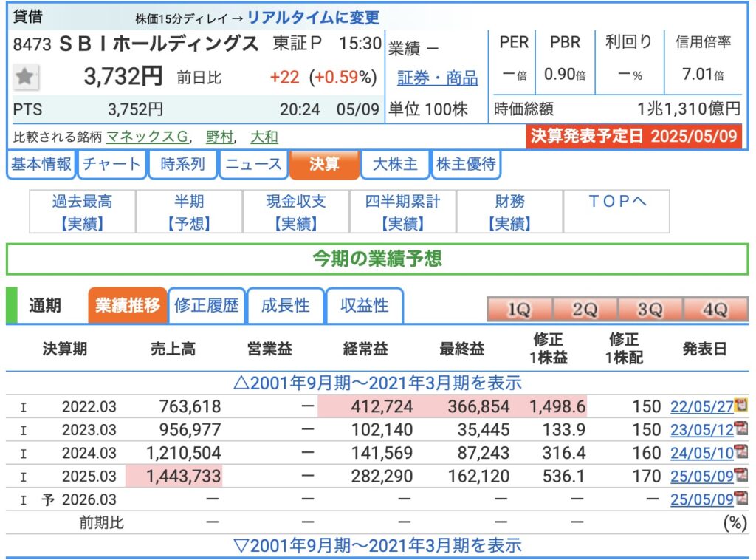The height and width of the screenshot is (560, 756).
Task: Show 4Q quarterly results
Action: pyautogui.click(x=715, y=309)
